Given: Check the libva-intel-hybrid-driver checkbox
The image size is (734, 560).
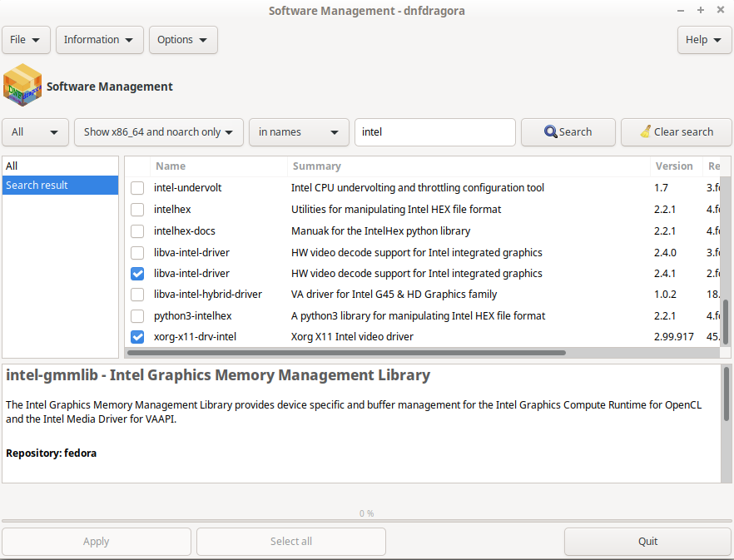Looking at the screenshot, I should coord(137,295).
